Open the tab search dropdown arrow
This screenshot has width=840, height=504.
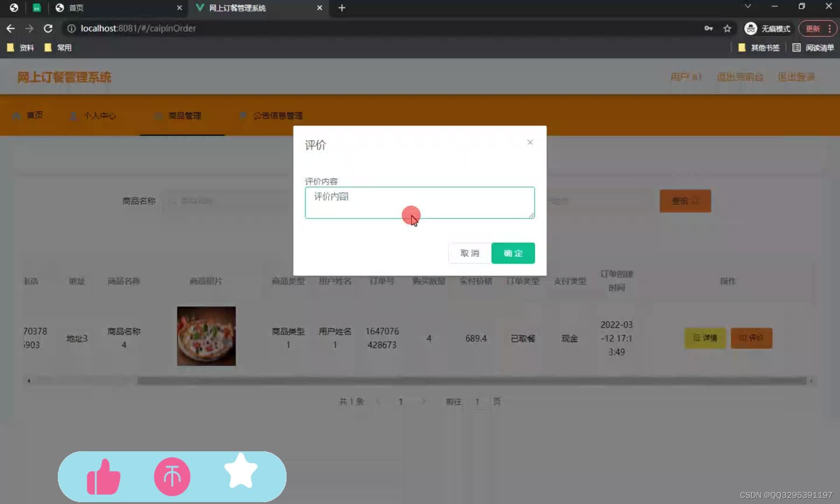tap(748, 6)
